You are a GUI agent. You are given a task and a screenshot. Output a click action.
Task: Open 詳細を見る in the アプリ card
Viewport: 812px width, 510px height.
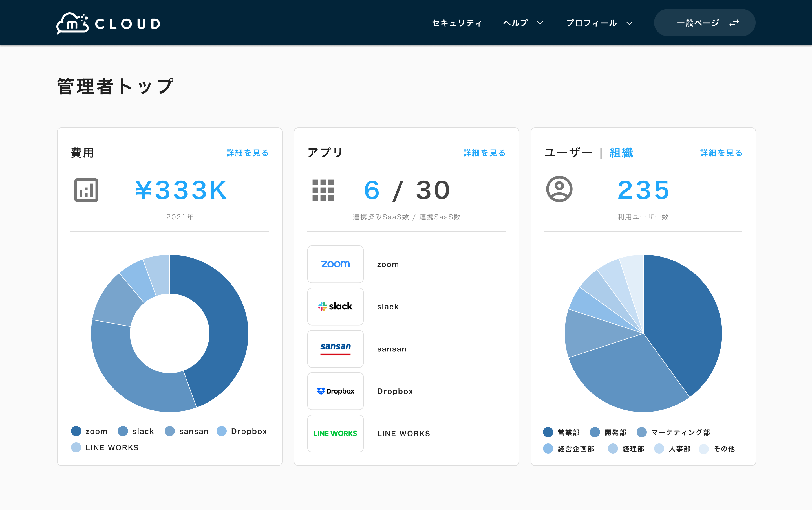pyautogui.click(x=484, y=153)
